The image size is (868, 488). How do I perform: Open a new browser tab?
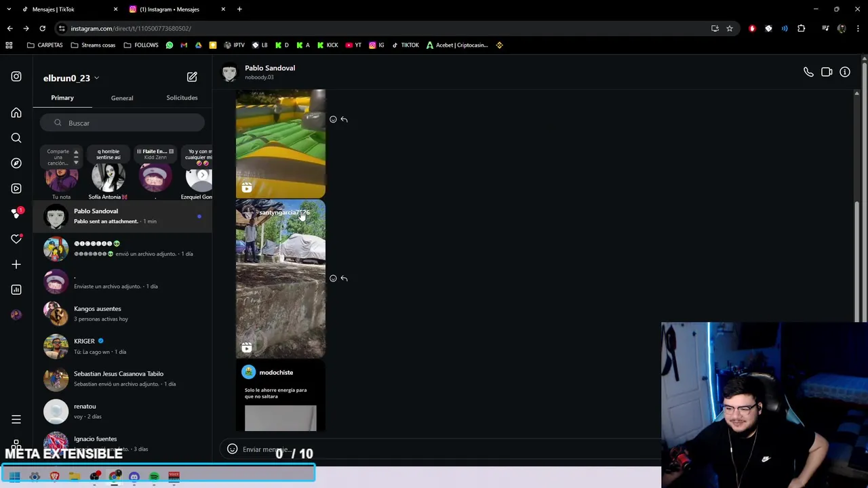pyautogui.click(x=239, y=9)
